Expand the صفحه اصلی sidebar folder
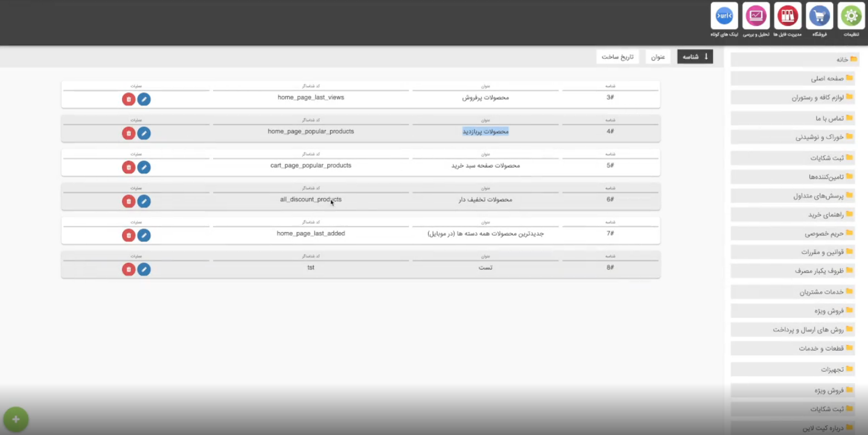The height and width of the screenshot is (435, 868). (x=792, y=79)
